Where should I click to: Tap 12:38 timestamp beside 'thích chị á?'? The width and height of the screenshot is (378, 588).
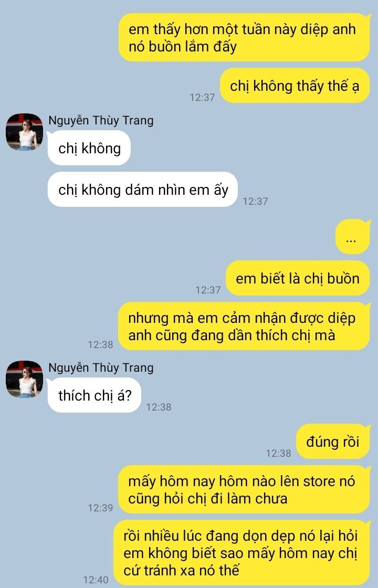[159, 407]
